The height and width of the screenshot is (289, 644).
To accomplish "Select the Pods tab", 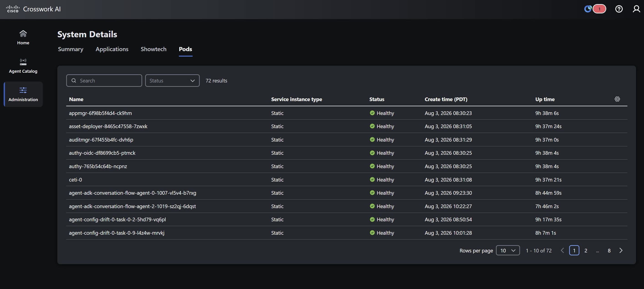I will coord(185,49).
